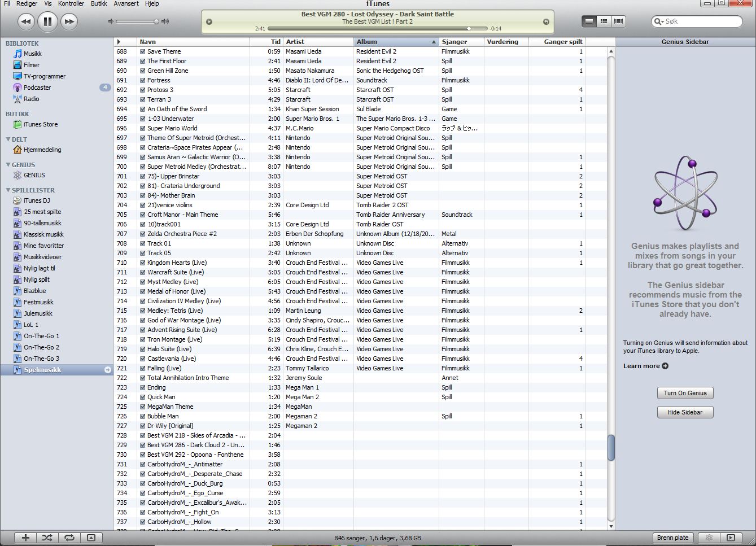
Task: Uncheck the Save Theme track checkbox
Action: 143,51
